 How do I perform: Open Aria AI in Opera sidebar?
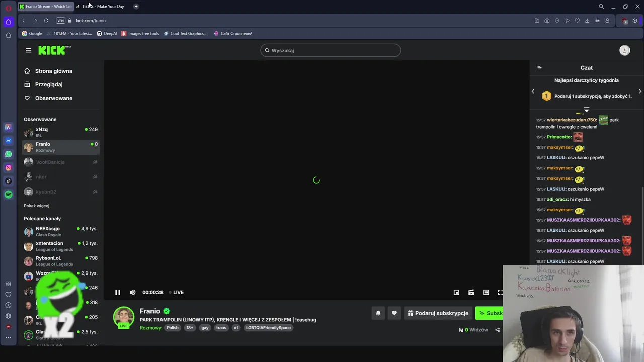pos(8,128)
